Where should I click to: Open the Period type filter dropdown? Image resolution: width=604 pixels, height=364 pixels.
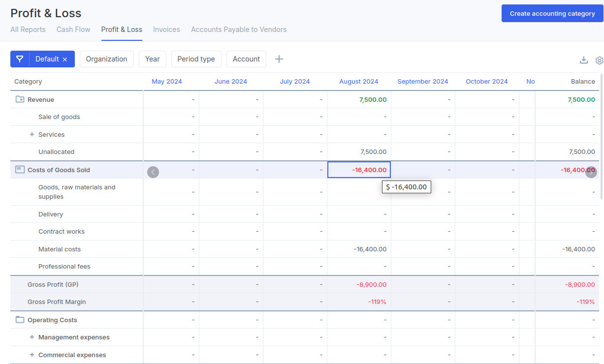(196, 59)
